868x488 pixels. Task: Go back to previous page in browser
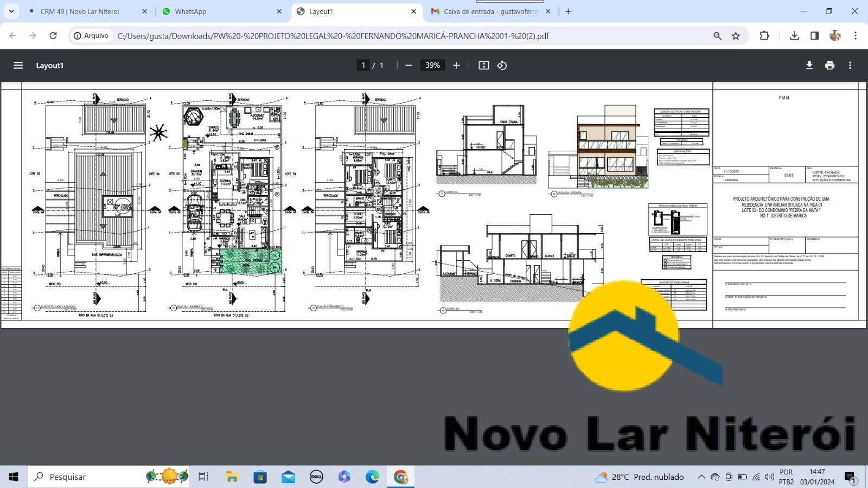(x=12, y=36)
